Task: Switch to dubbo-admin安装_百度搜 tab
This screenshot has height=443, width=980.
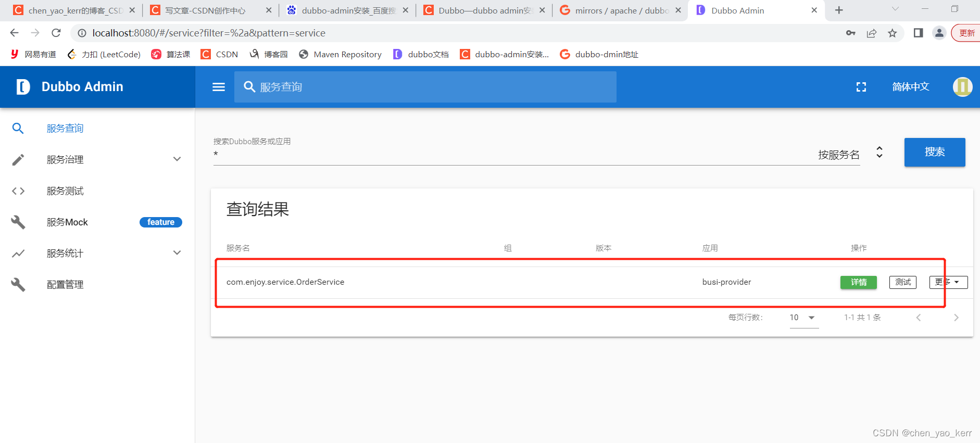Action: point(347,10)
